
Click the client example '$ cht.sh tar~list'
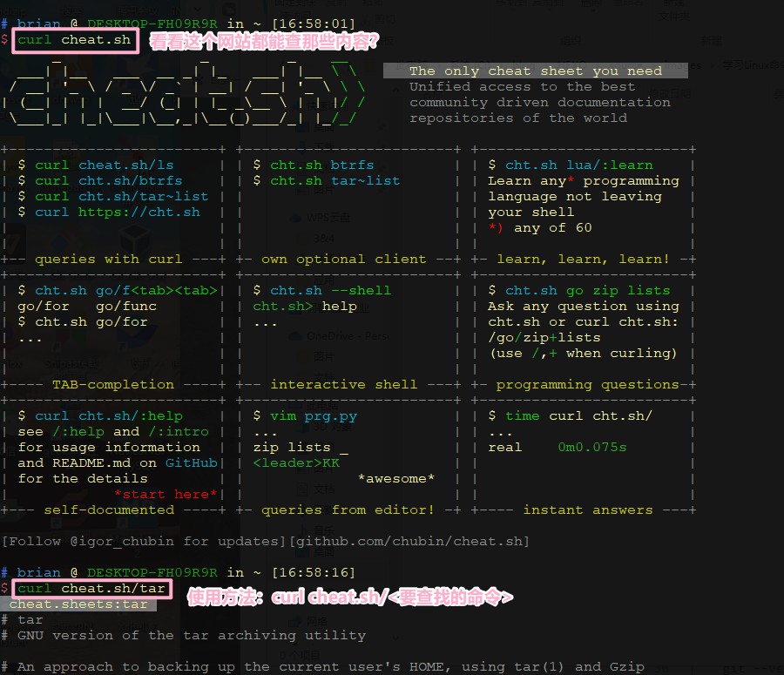(x=327, y=180)
